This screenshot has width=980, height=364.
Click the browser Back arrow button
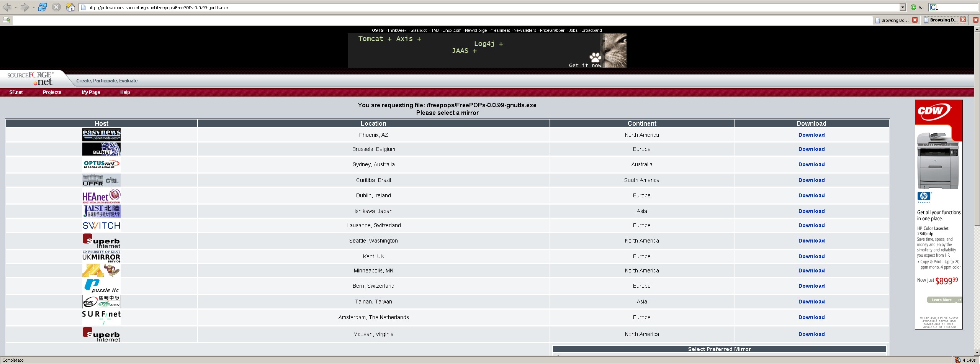click(x=7, y=7)
